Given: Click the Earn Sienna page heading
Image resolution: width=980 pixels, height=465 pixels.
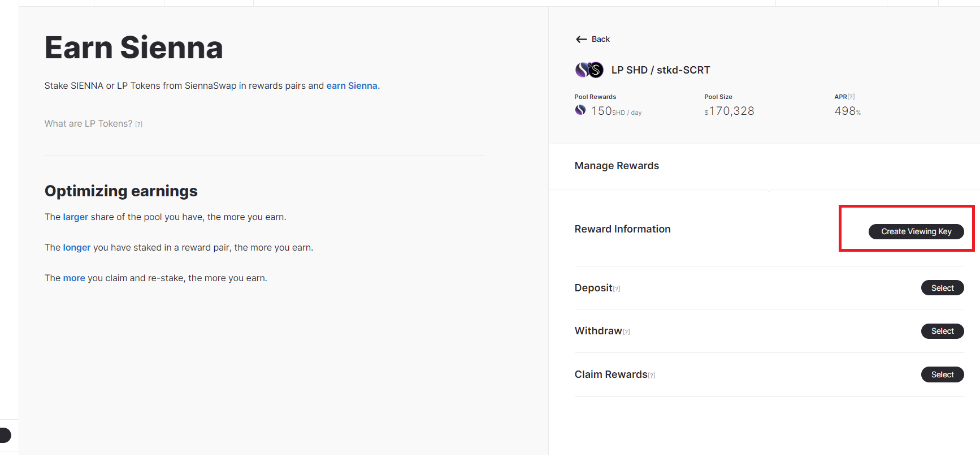Looking at the screenshot, I should (x=133, y=48).
